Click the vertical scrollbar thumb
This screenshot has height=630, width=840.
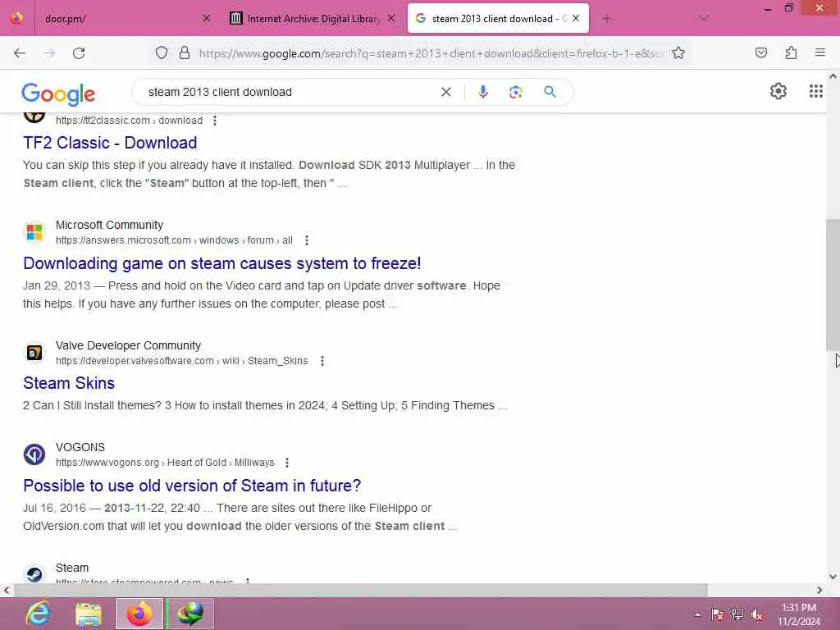click(x=833, y=285)
